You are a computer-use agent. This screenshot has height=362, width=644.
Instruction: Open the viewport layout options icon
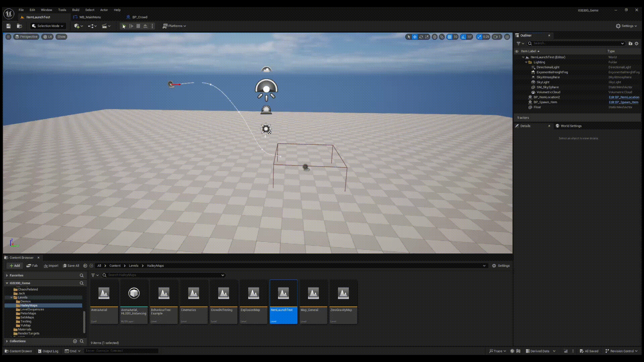coord(507,37)
